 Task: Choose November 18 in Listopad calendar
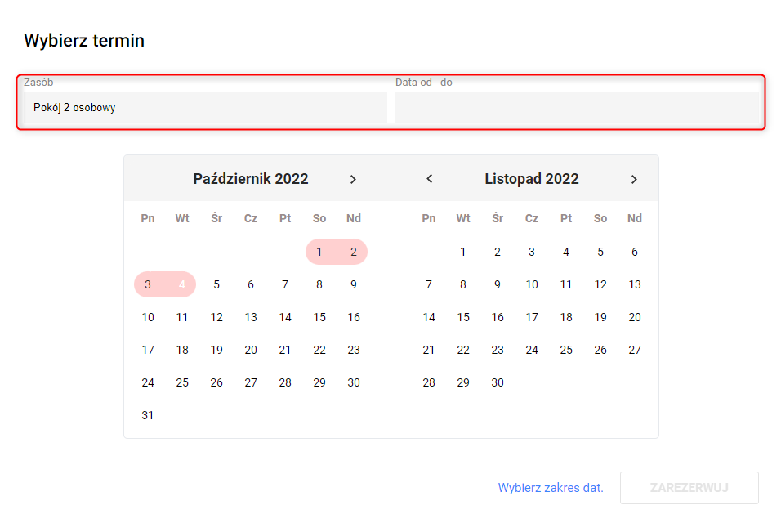(x=566, y=317)
